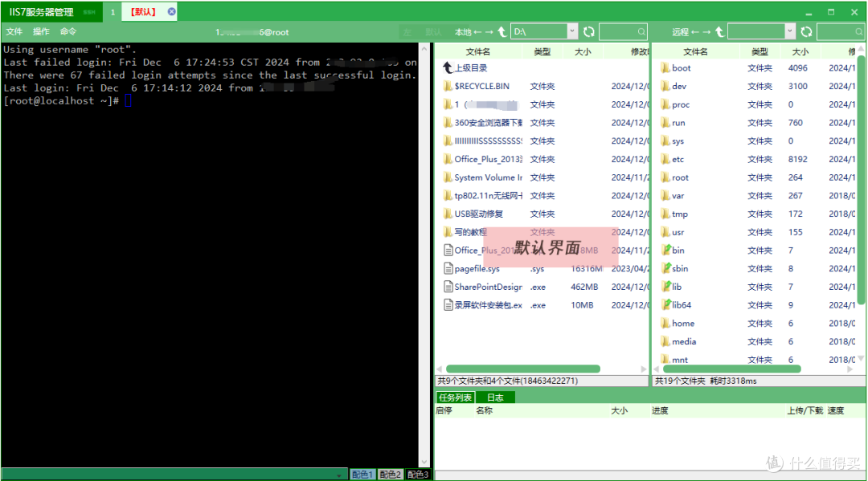Switch to the 日志 tab
Viewport: 868px width, 481px height.
[496, 397]
